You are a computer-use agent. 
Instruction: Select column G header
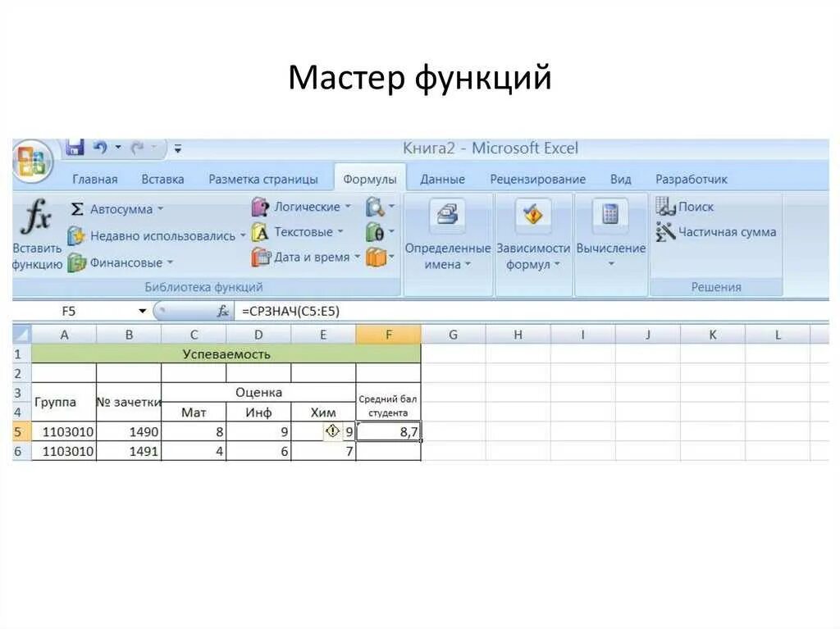tap(453, 335)
